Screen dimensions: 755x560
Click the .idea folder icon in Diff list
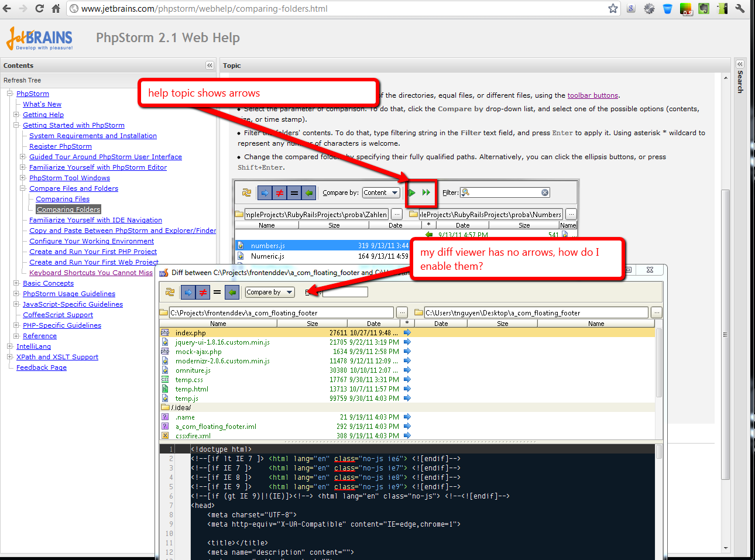click(166, 407)
